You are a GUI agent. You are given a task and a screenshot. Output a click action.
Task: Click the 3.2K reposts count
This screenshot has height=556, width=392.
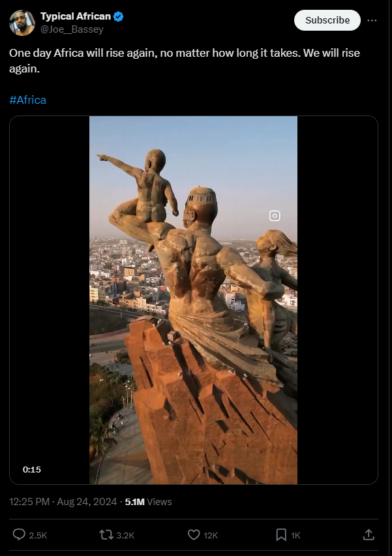click(125, 535)
